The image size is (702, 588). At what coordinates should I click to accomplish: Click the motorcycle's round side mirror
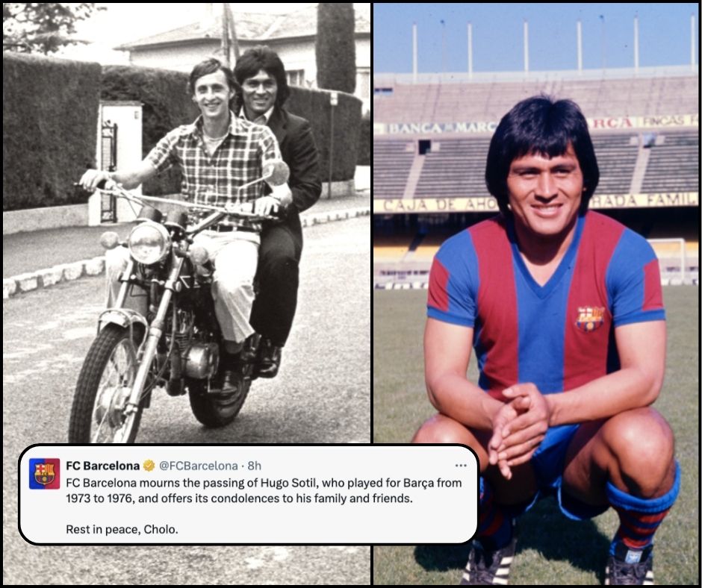[276, 172]
